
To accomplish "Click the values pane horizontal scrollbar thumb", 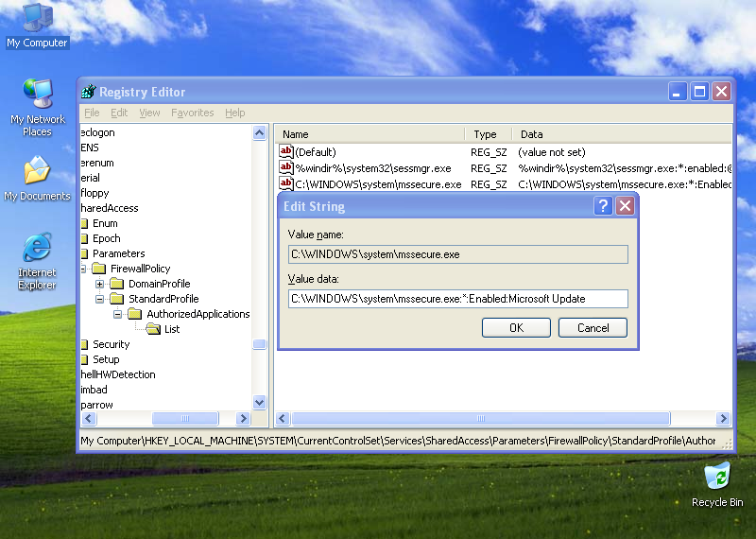I will [481, 418].
